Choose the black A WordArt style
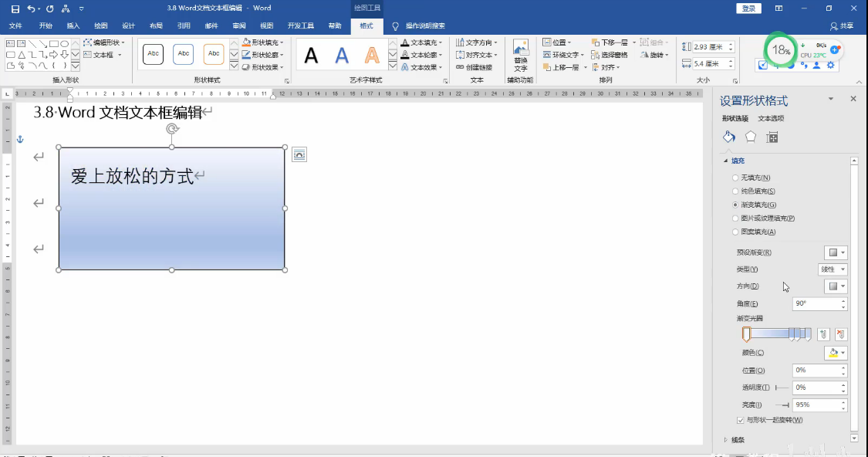This screenshot has height=457, width=868. pyautogui.click(x=311, y=55)
